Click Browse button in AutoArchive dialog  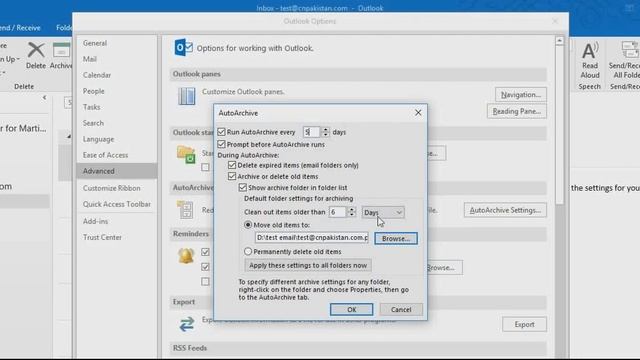pyautogui.click(x=396, y=238)
